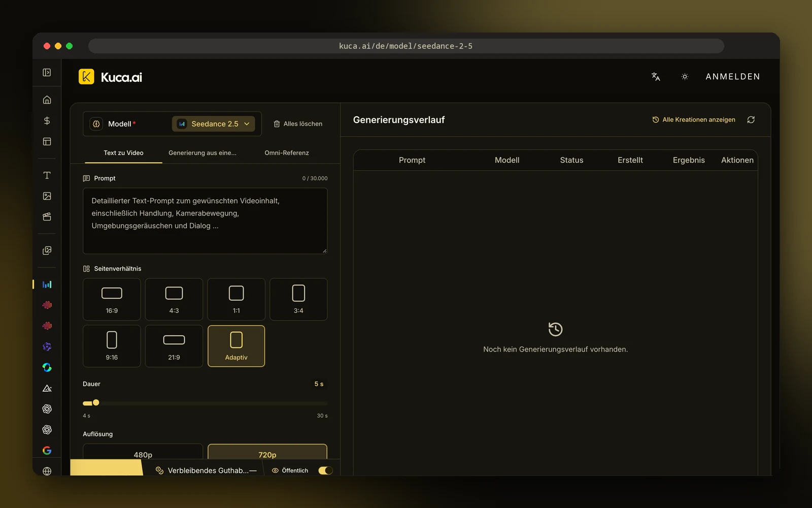Viewport: 812px width, 508px height.
Task: Select the 9:16 aspect ratio
Action: 112,346
